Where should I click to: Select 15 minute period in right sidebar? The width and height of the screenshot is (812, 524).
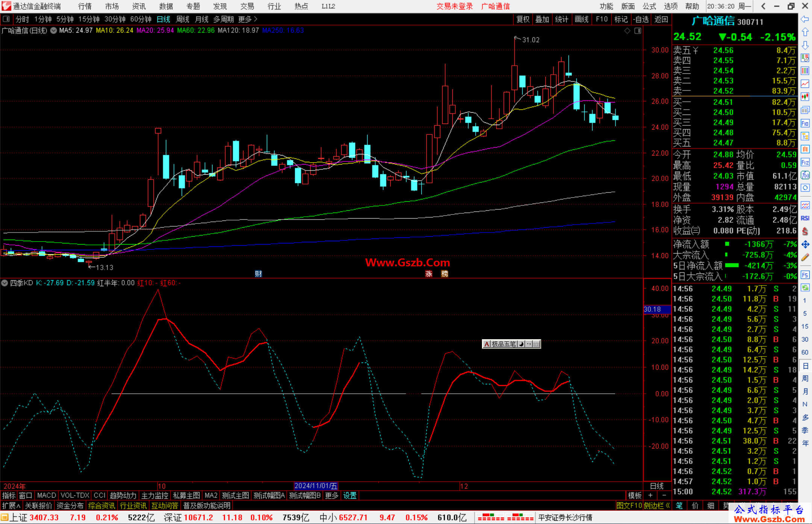tap(805, 326)
